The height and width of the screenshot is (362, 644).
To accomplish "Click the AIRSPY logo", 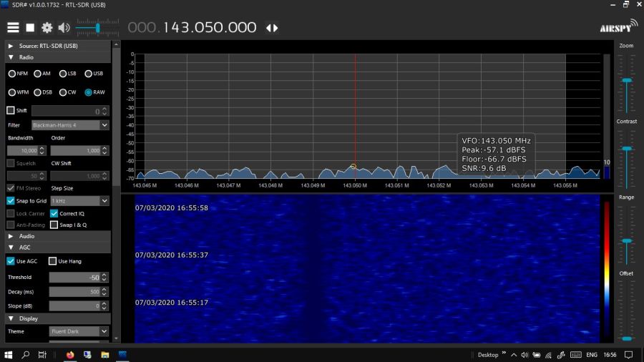I will [x=618, y=26].
